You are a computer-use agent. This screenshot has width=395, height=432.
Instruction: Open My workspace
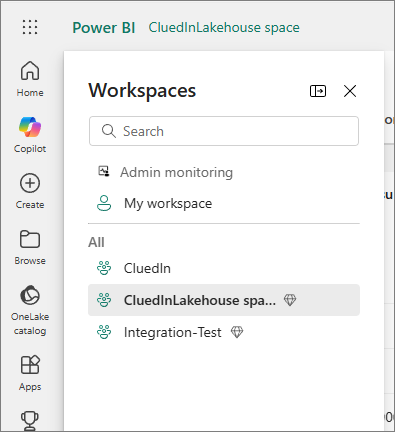pyautogui.click(x=224, y=203)
